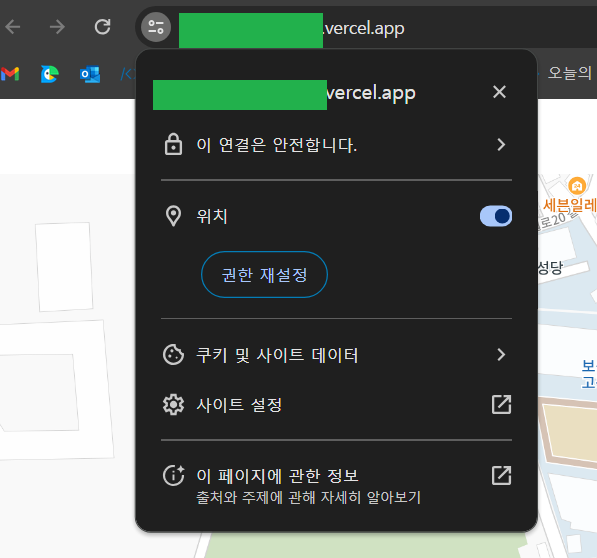Open Outlook bookmark in bookmarks bar
Screen dimensions: 597x558
(90, 74)
